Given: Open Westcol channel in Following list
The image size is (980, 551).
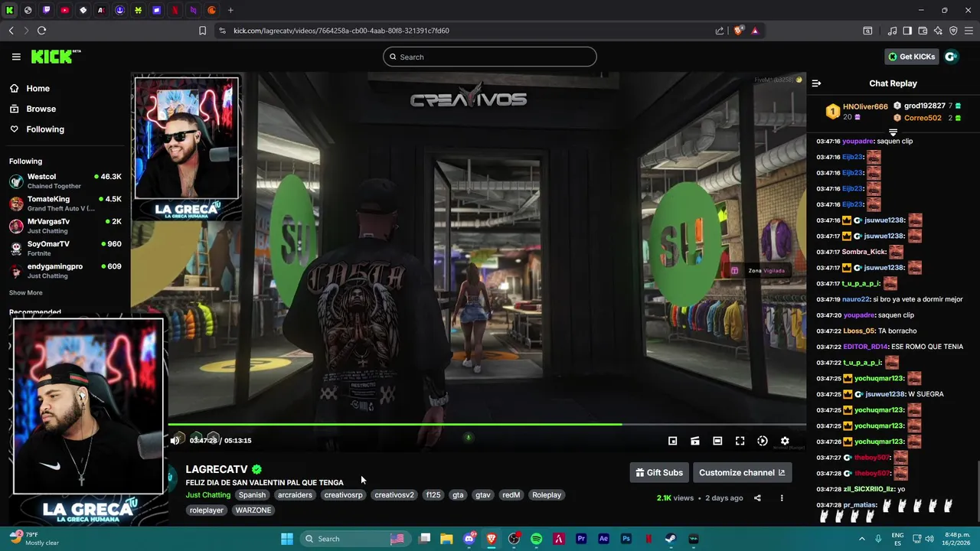Looking at the screenshot, I should pyautogui.click(x=65, y=181).
